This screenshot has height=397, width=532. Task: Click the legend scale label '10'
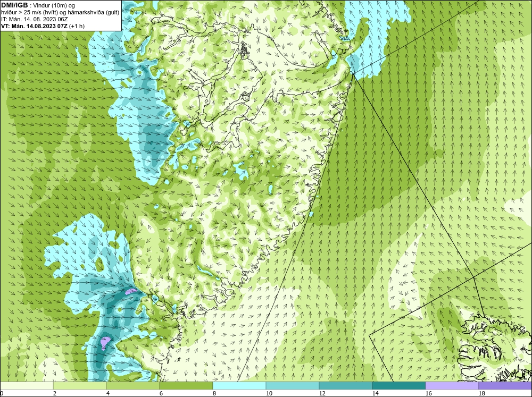click(x=269, y=393)
